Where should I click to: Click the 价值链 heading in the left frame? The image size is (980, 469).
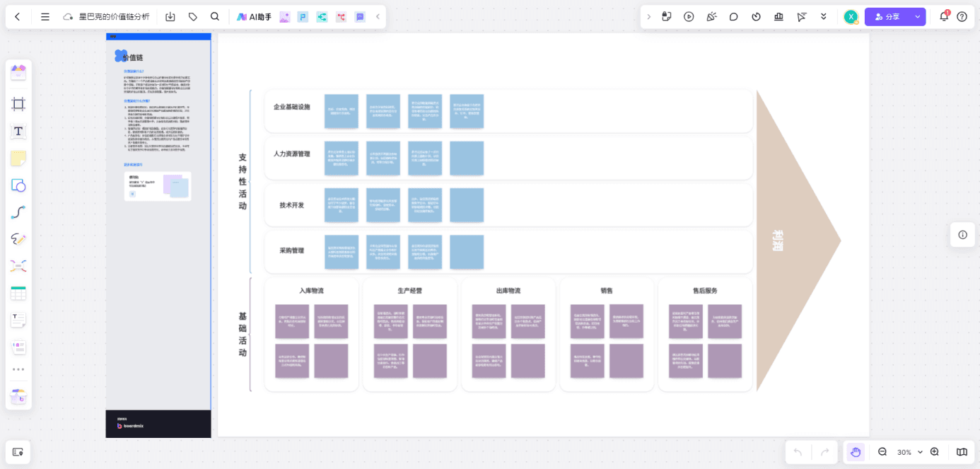132,57
